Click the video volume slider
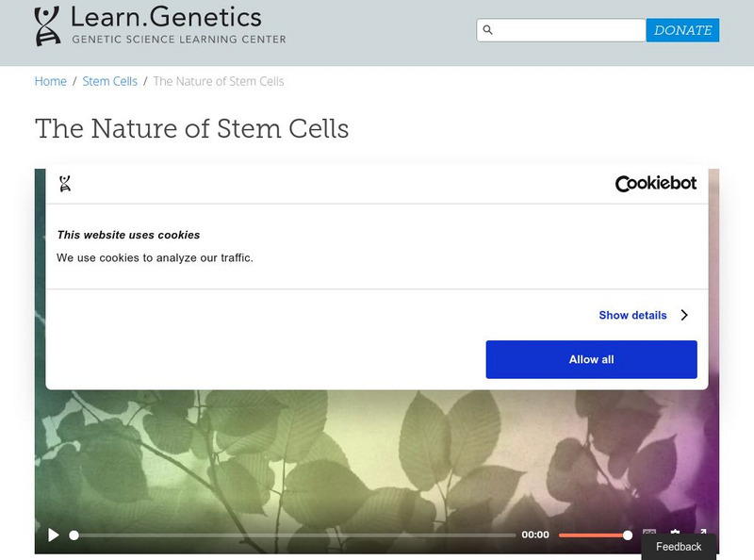The width and height of the screenshot is (754, 560). [x=594, y=535]
